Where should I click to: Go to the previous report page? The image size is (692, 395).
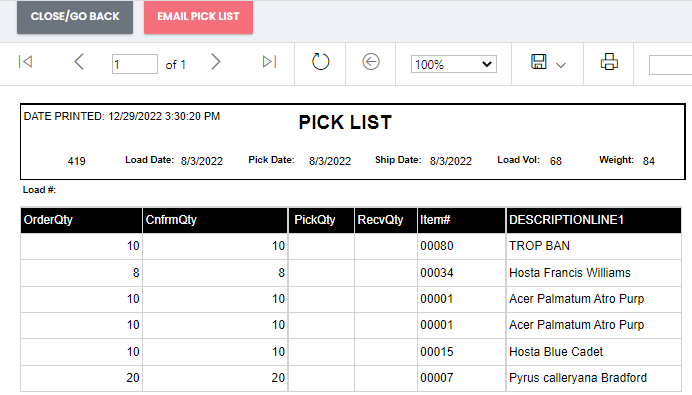[x=79, y=62]
